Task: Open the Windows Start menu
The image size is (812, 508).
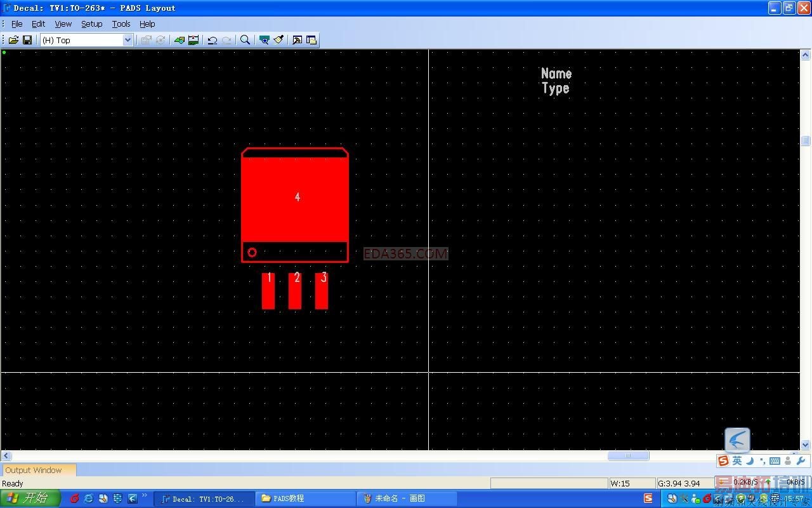Action: point(30,498)
